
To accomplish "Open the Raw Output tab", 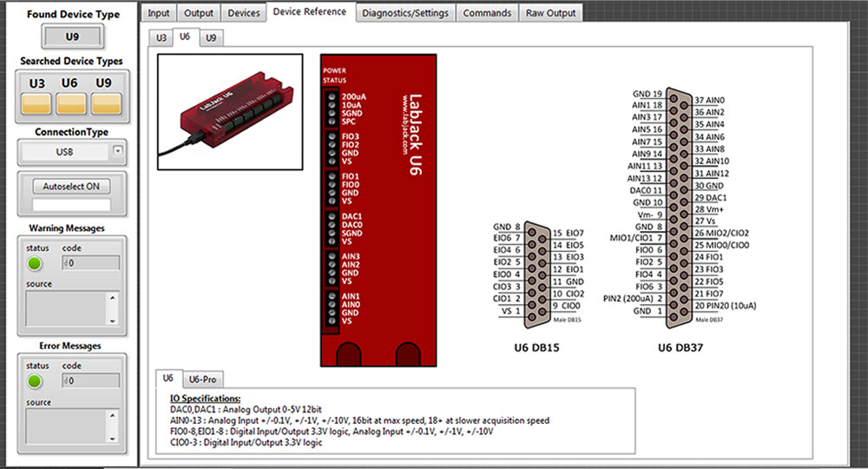I will coord(551,13).
